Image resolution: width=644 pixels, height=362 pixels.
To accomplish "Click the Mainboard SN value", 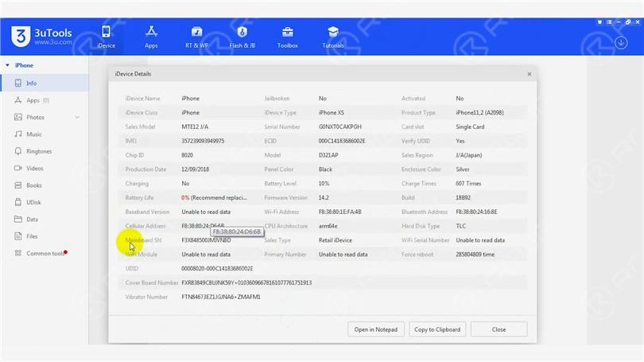I will (x=206, y=240).
